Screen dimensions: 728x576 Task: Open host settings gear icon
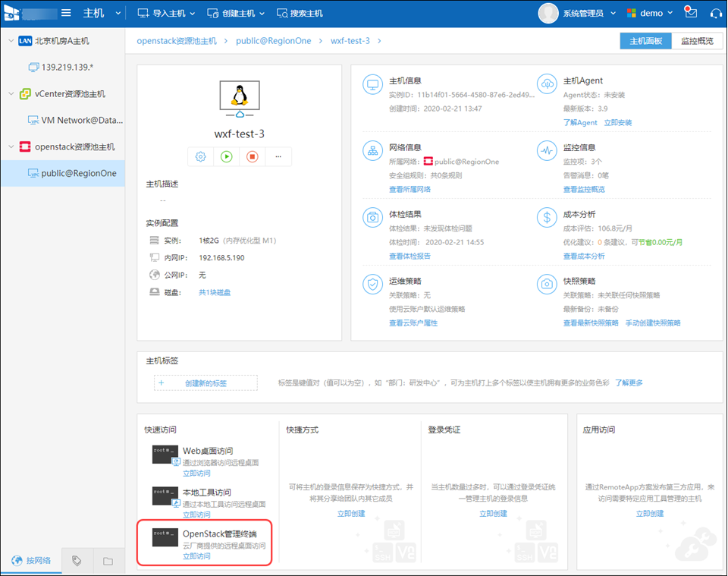[200, 156]
